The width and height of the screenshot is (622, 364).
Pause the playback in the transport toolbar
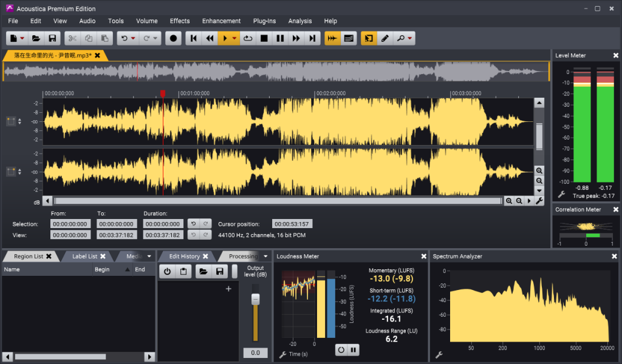pyautogui.click(x=280, y=38)
